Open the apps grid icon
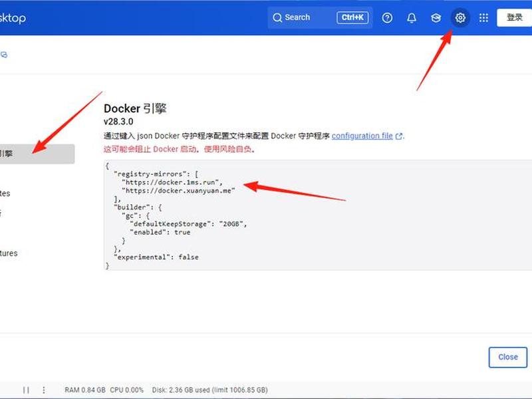The width and height of the screenshot is (532, 399). point(484,18)
